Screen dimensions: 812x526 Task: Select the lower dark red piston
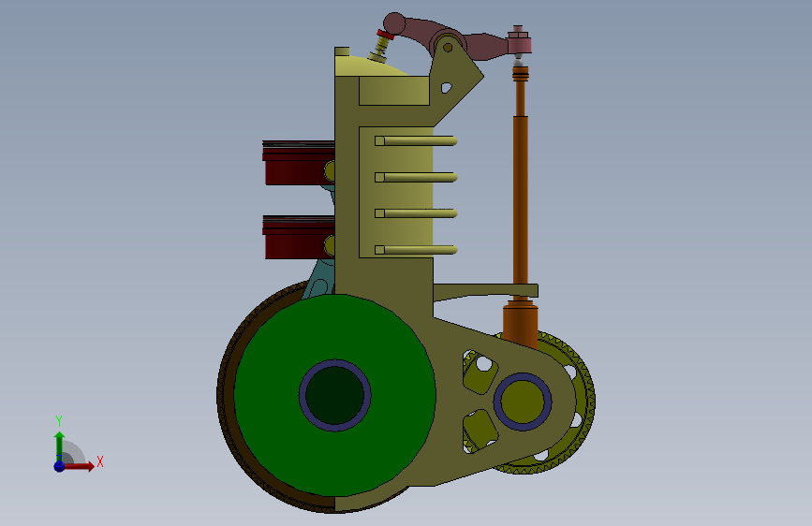click(x=299, y=237)
